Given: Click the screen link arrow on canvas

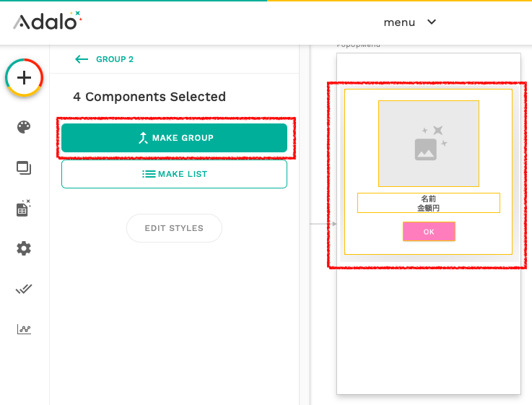Looking at the screenshot, I should pyautogui.click(x=334, y=224).
